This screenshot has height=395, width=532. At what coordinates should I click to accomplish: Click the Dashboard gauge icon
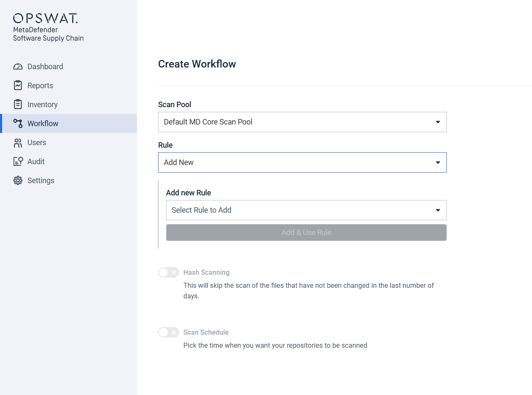point(18,67)
